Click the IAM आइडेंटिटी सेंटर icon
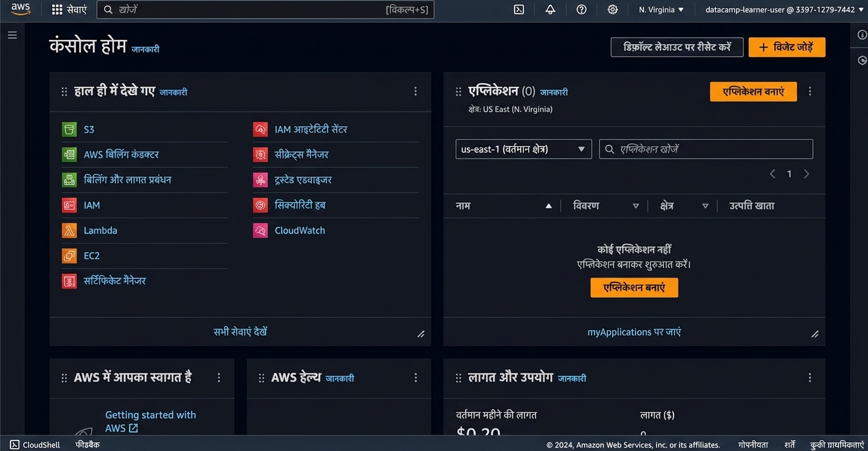 [261, 129]
